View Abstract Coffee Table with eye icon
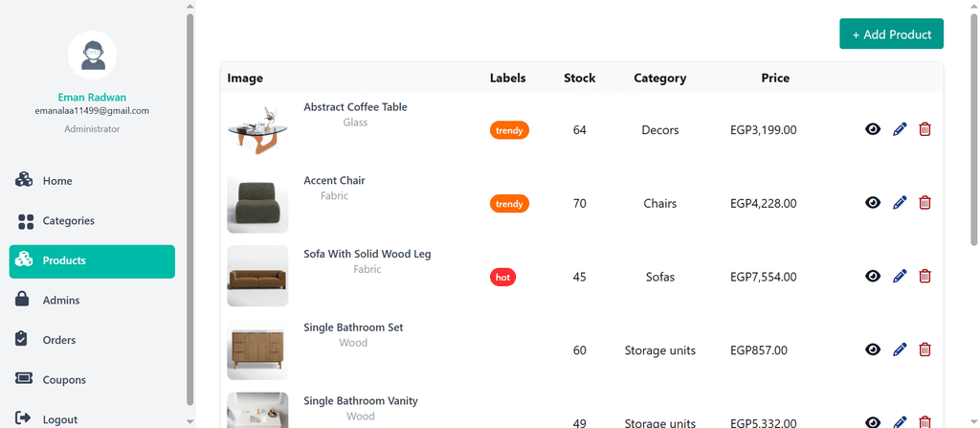 click(x=873, y=129)
